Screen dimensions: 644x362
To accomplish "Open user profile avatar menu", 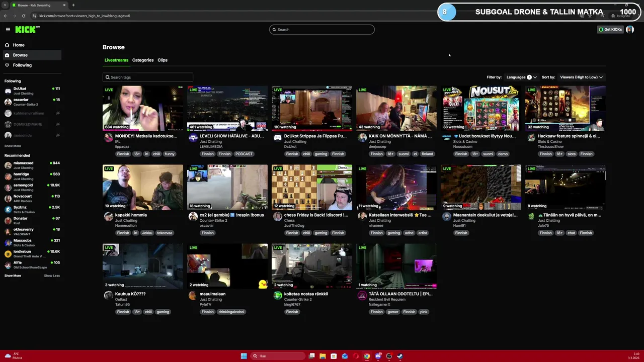I will click(629, 29).
